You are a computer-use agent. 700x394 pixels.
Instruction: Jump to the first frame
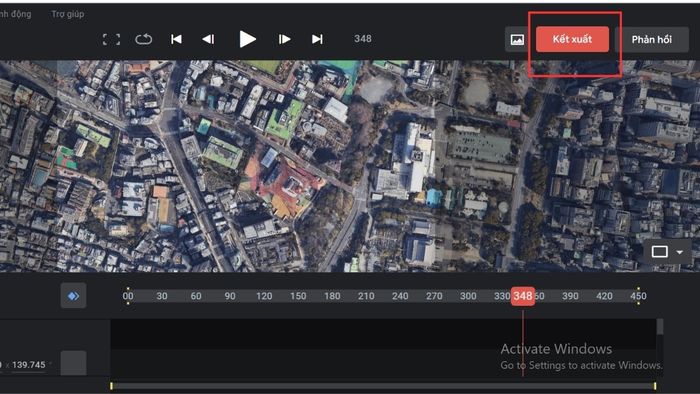coord(176,39)
